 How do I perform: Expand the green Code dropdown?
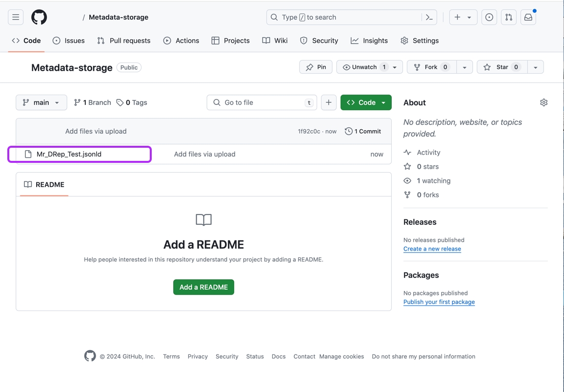point(366,102)
